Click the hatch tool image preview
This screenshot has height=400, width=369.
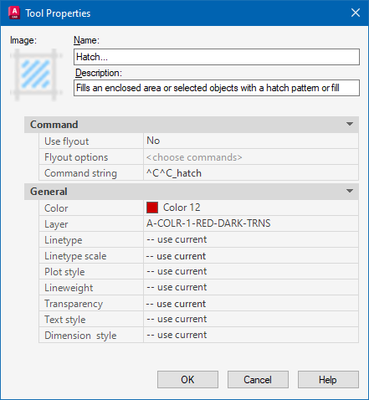36,74
